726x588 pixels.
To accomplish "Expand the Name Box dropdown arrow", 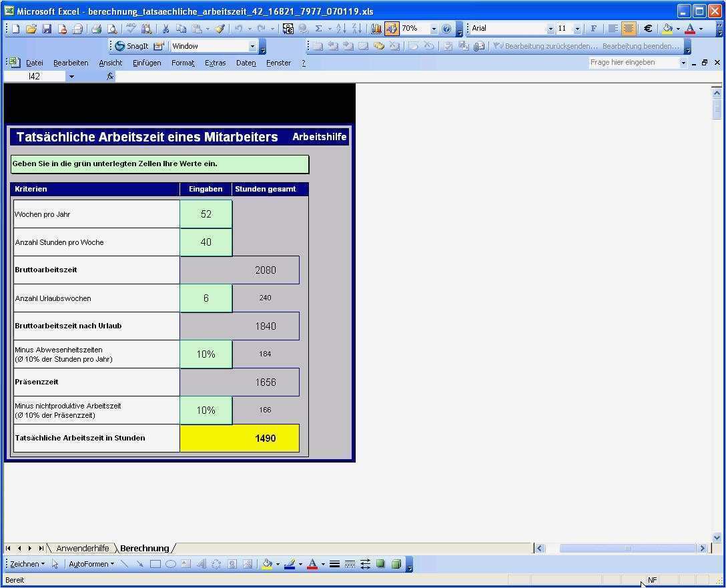I will click(71, 76).
